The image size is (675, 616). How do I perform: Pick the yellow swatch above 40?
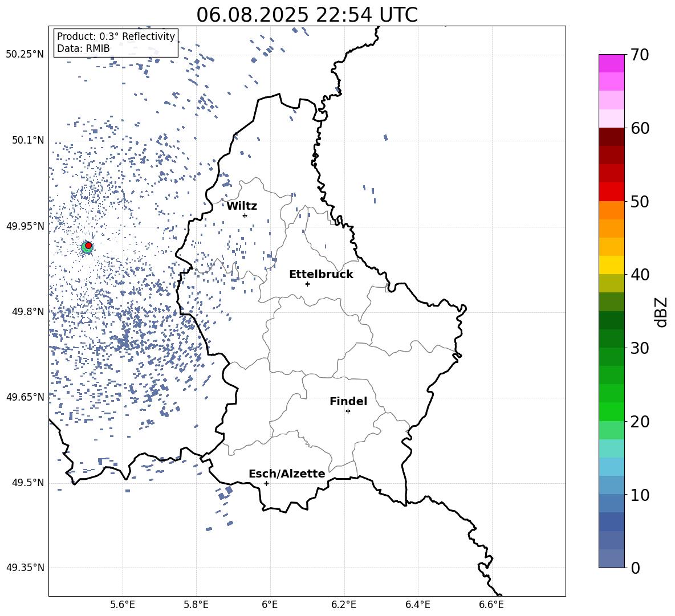pos(612,265)
